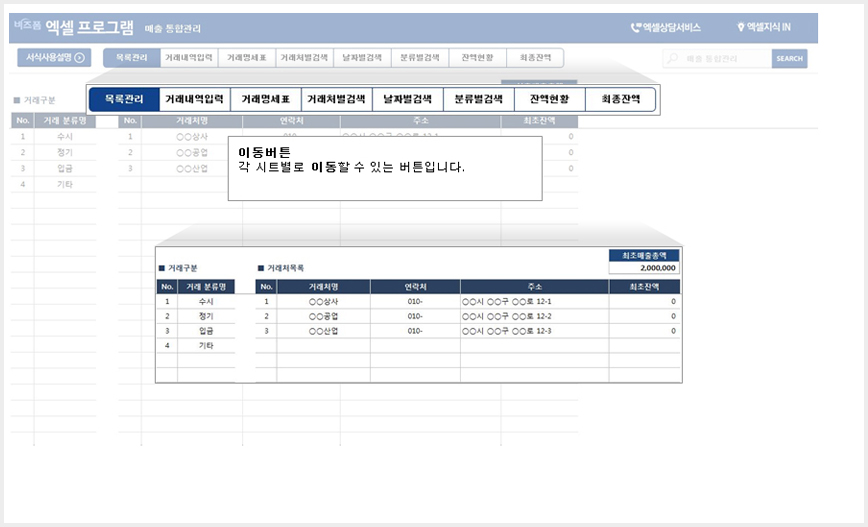Click the faded 입금 cell in the background sheet
Screen dimensions: 868x527
coord(65,168)
